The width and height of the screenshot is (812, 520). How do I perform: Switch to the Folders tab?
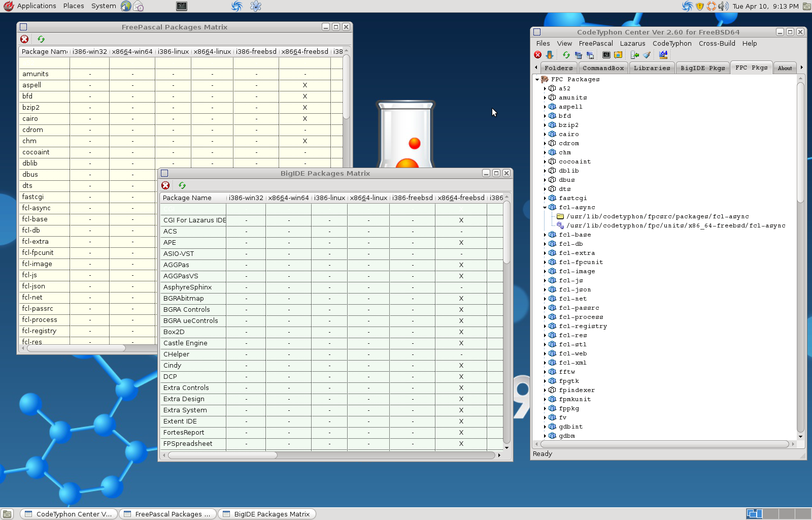559,68
